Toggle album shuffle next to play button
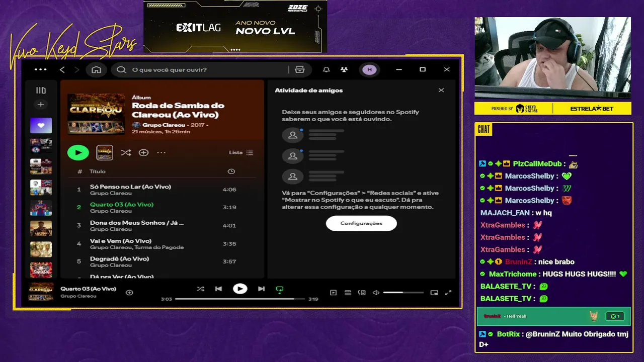Viewport: 644px width, 362px height. point(126,152)
